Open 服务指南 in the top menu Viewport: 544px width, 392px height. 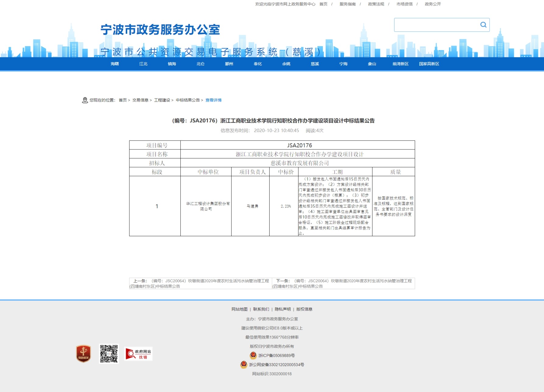[347, 4]
